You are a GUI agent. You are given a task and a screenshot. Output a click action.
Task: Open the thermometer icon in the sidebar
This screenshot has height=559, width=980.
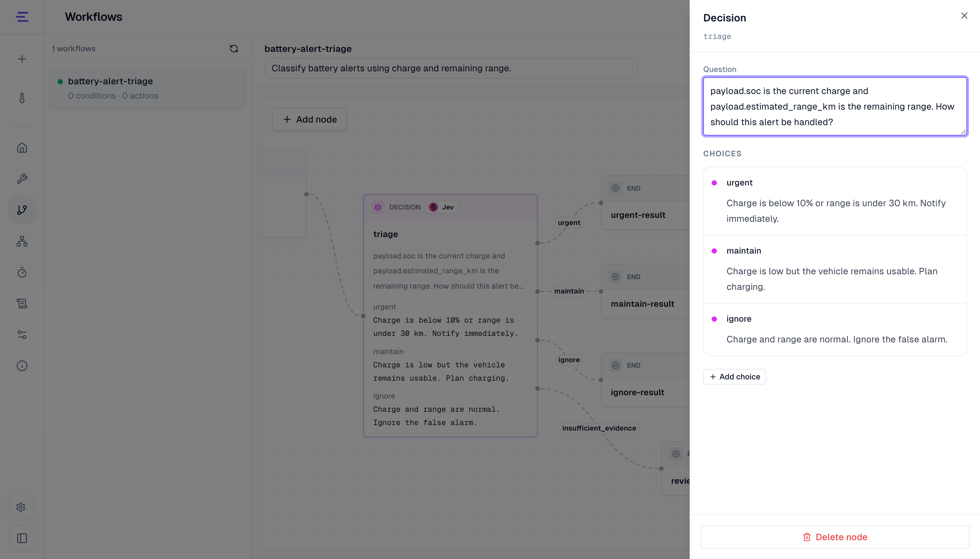[x=22, y=98]
